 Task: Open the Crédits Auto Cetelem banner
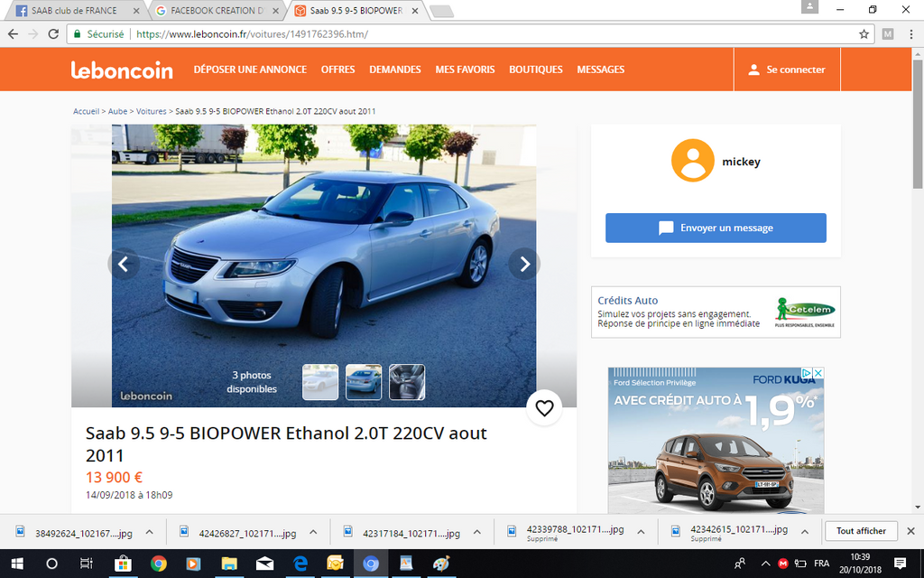[x=716, y=312]
